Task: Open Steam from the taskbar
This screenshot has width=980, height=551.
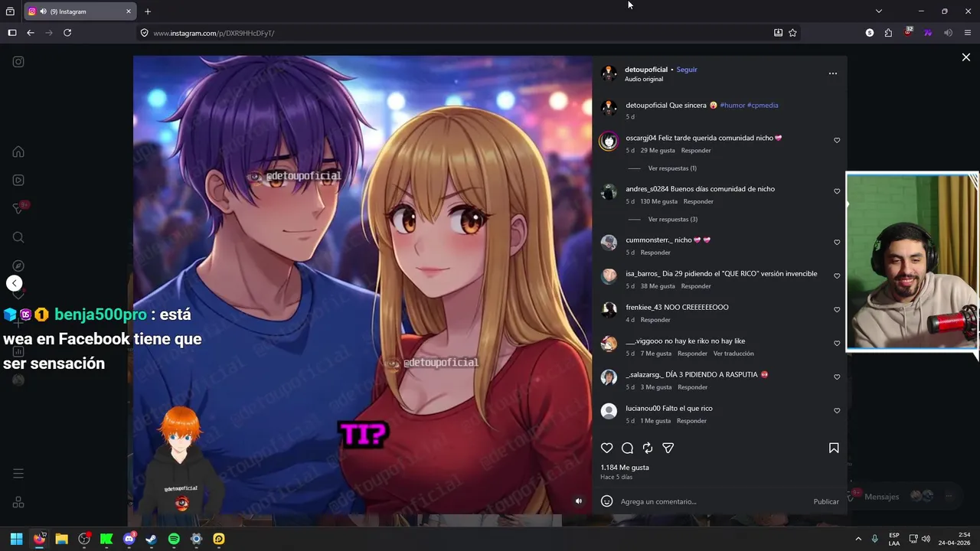Action: 152,539
